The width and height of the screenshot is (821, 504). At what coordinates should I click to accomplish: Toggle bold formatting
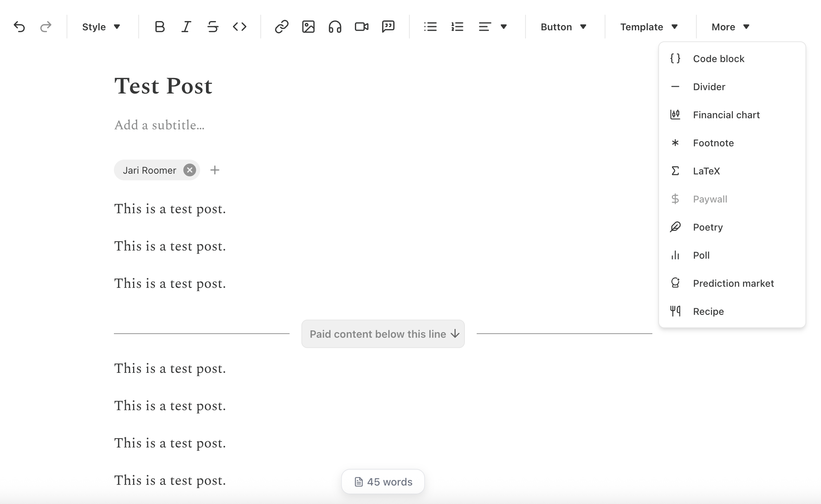(x=160, y=27)
